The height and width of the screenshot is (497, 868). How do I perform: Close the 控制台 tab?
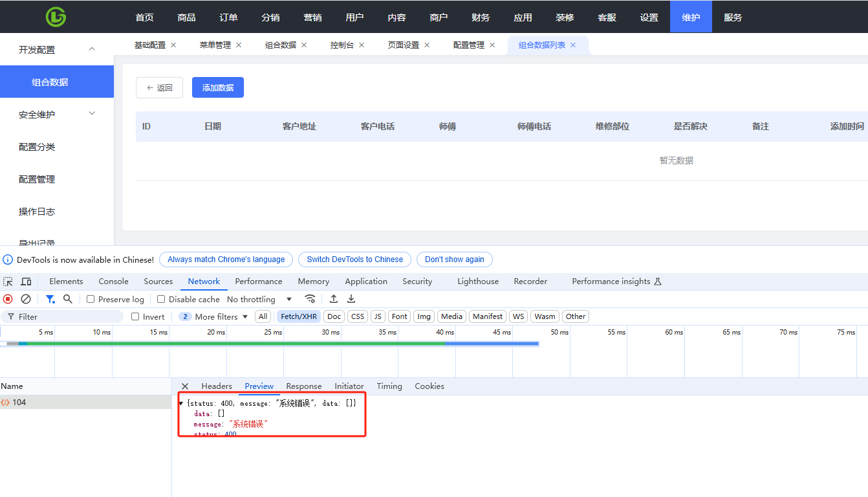pyautogui.click(x=362, y=45)
